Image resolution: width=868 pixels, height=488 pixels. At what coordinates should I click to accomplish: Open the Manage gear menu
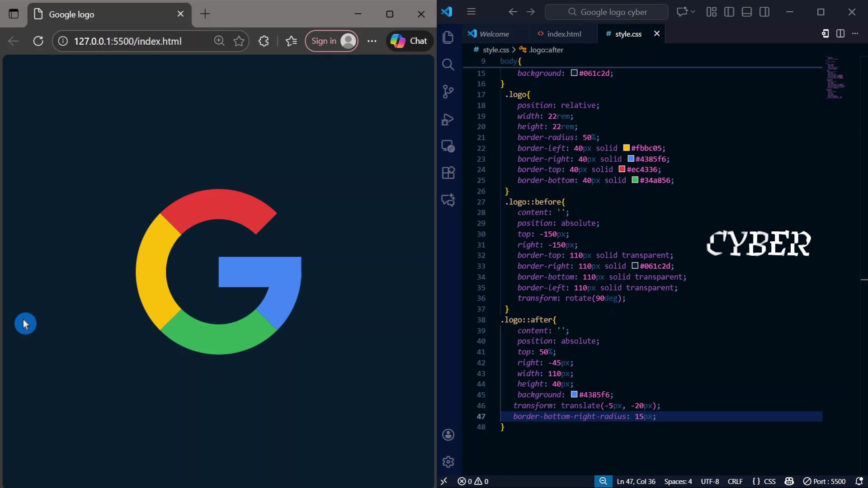pyautogui.click(x=448, y=462)
